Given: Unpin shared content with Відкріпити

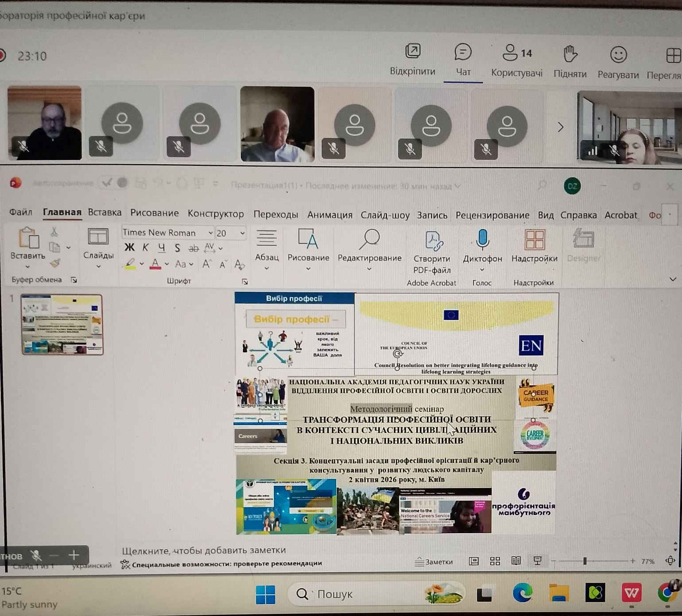Looking at the screenshot, I should click(x=413, y=51).
